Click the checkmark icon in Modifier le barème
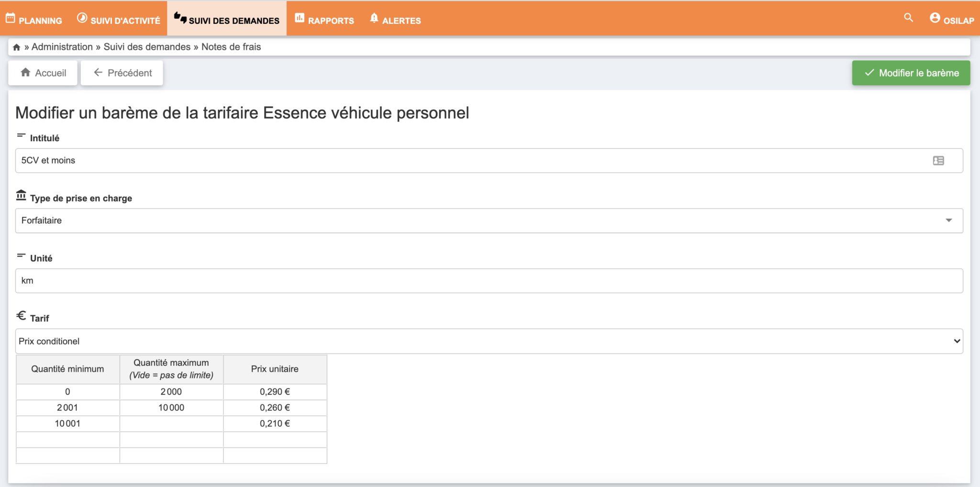This screenshot has width=980, height=487. (x=869, y=73)
